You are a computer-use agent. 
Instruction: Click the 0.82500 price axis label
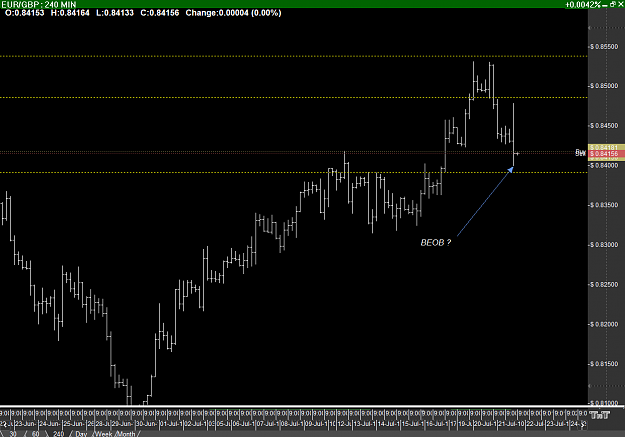[604, 284]
